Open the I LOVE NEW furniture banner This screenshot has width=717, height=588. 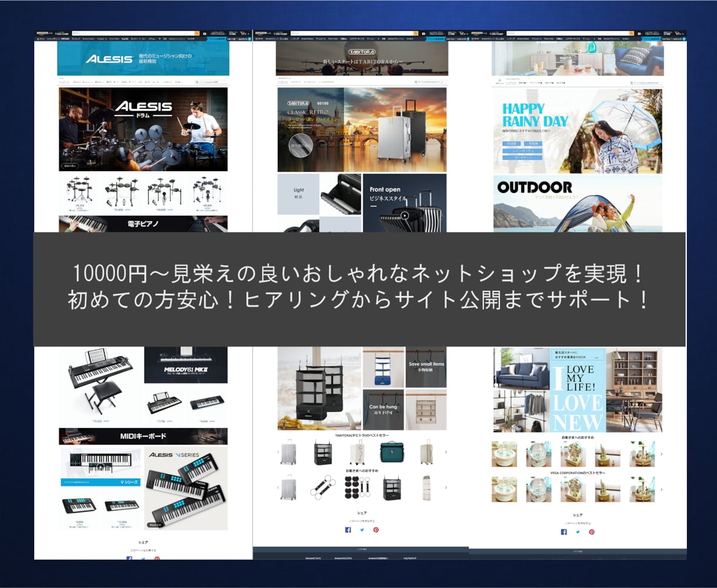[x=578, y=390]
